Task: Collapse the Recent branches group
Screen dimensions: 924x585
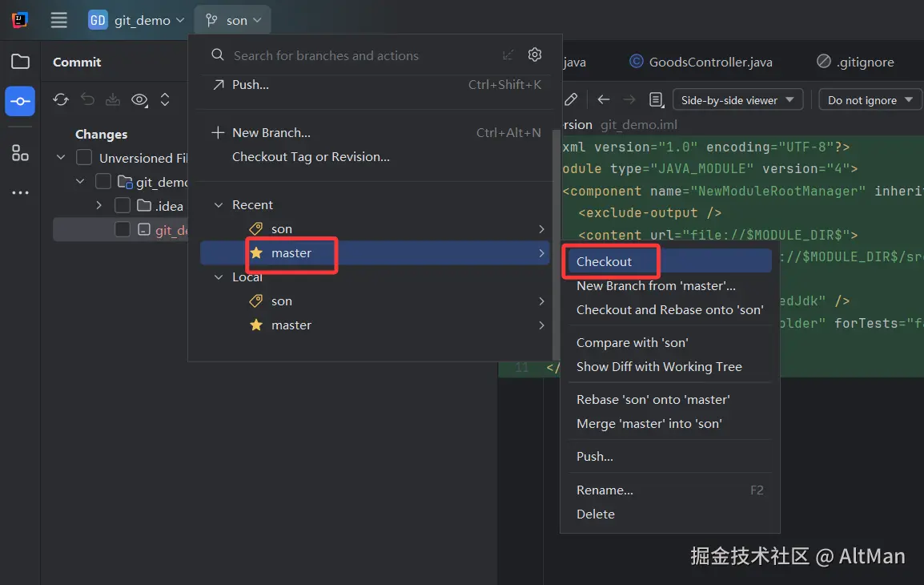Action: [x=219, y=204]
